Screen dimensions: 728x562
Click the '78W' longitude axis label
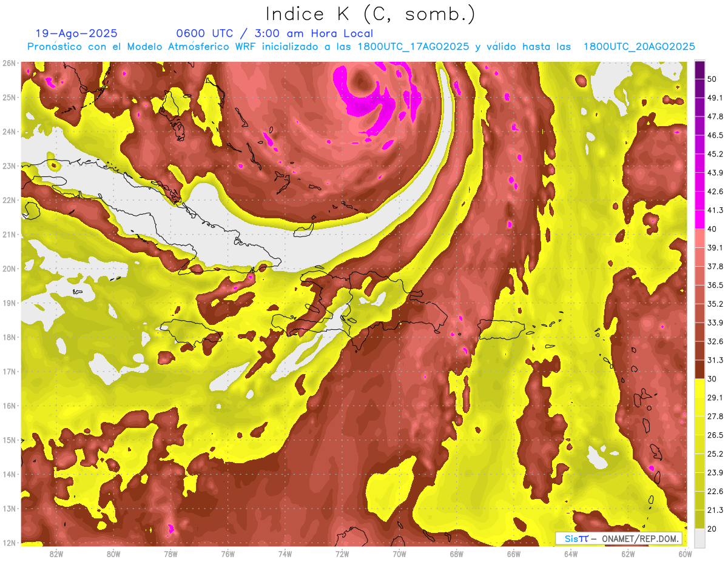170,554
